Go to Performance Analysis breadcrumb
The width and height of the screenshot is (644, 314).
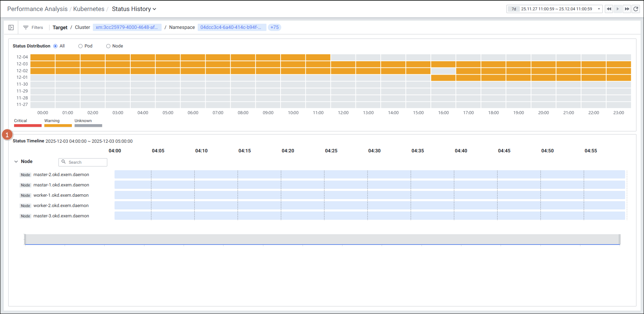(x=37, y=9)
